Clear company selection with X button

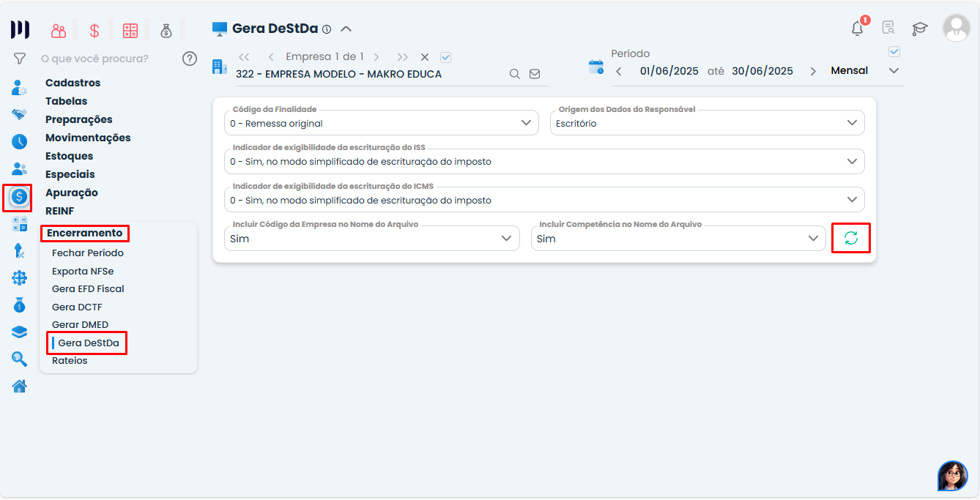[x=425, y=56]
